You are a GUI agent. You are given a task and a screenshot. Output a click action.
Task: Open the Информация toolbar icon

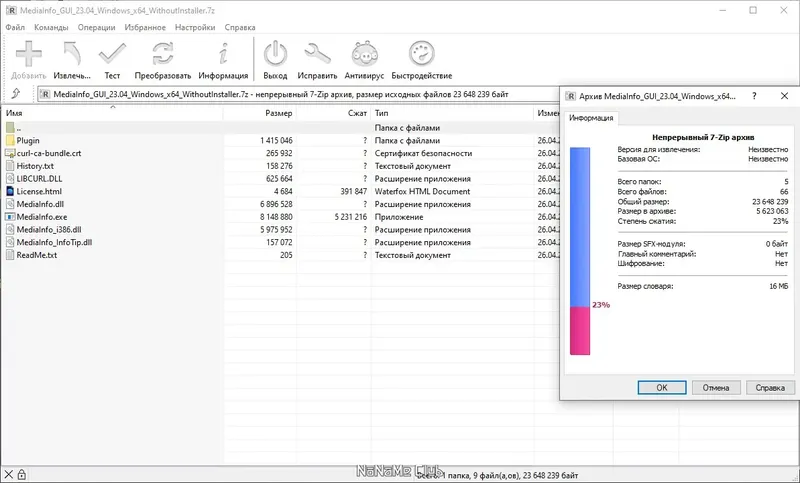pyautogui.click(x=223, y=54)
